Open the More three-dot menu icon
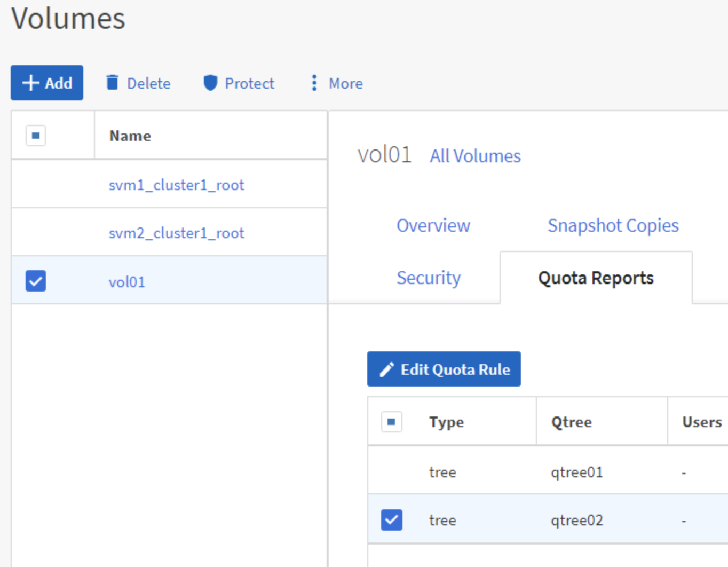The width and height of the screenshot is (728, 567). coord(314,83)
